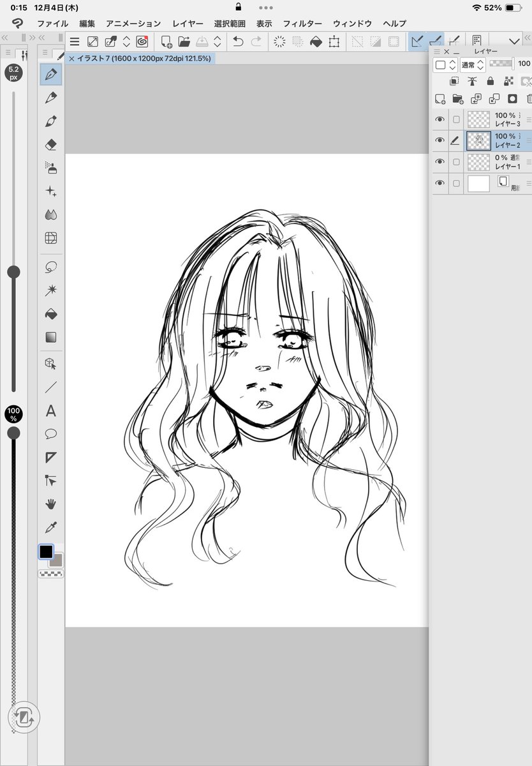Click the layer opacity slider in Layer panel
The image size is (532, 766).
(501, 64)
